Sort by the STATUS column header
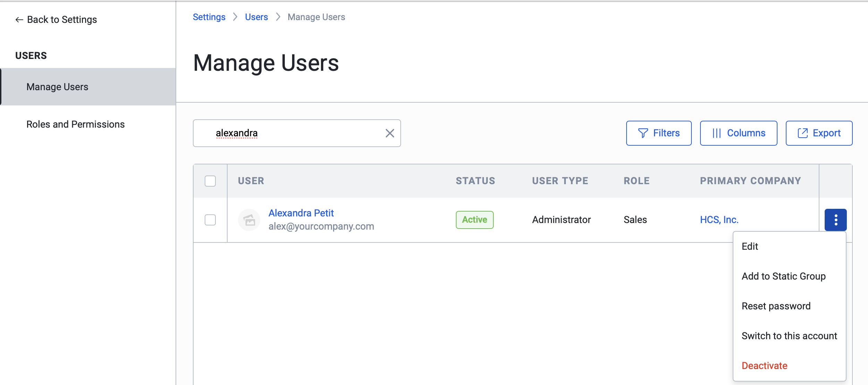The image size is (868, 385). pos(475,181)
